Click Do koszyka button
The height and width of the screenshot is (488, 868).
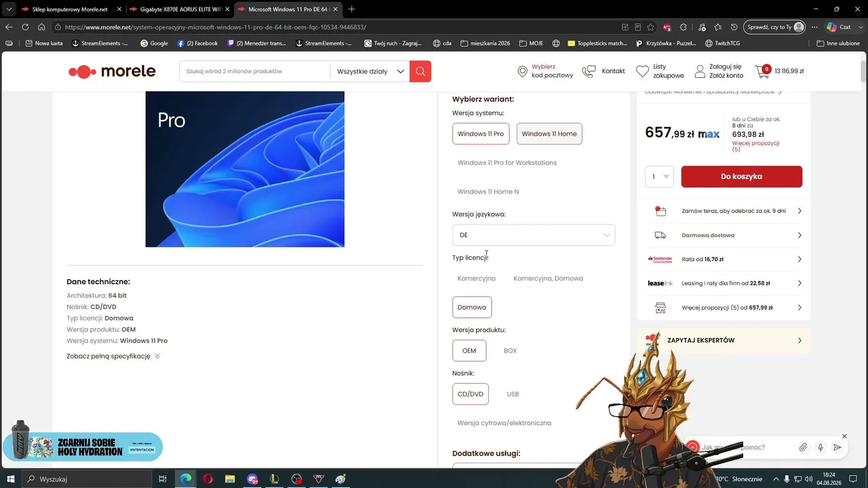point(742,176)
